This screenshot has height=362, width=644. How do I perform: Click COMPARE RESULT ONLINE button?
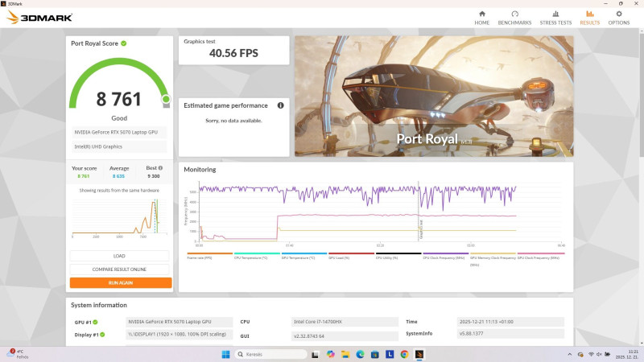[x=119, y=269]
